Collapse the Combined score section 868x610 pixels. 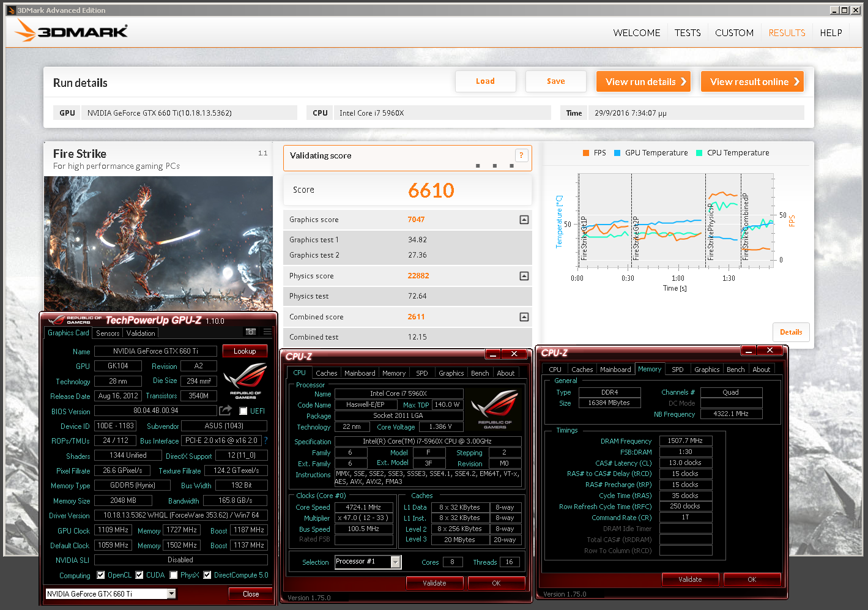coord(524,317)
